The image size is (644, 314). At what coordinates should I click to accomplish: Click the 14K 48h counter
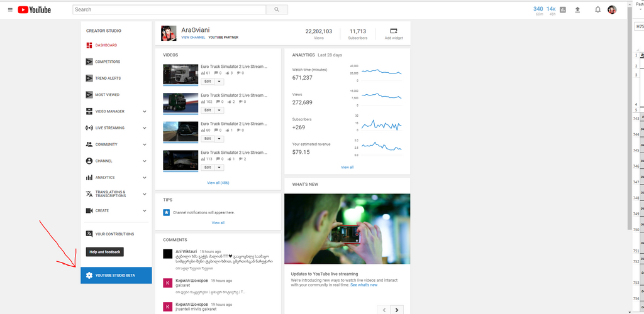click(x=551, y=9)
